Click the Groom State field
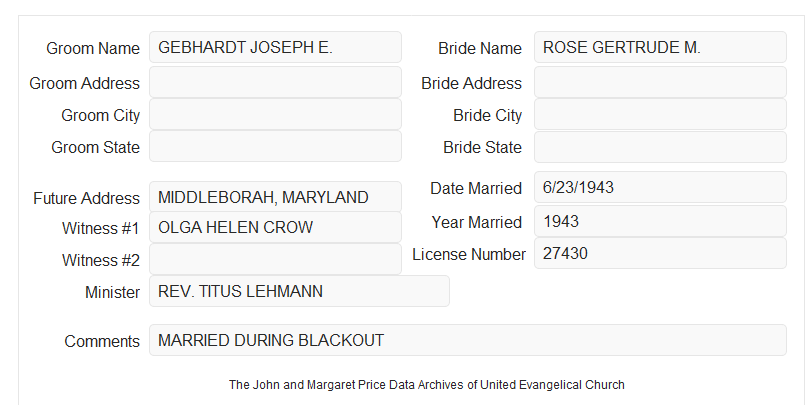The height and width of the screenshot is (405, 805). point(275,146)
